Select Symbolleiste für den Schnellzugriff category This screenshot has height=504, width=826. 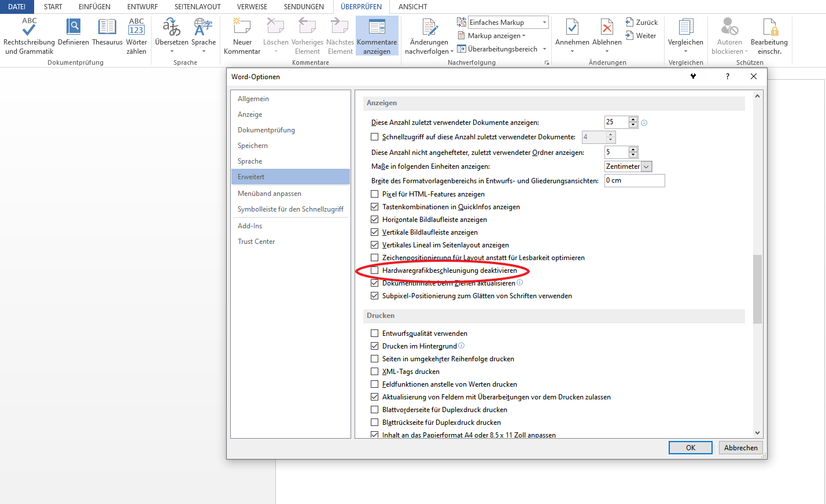(x=290, y=209)
